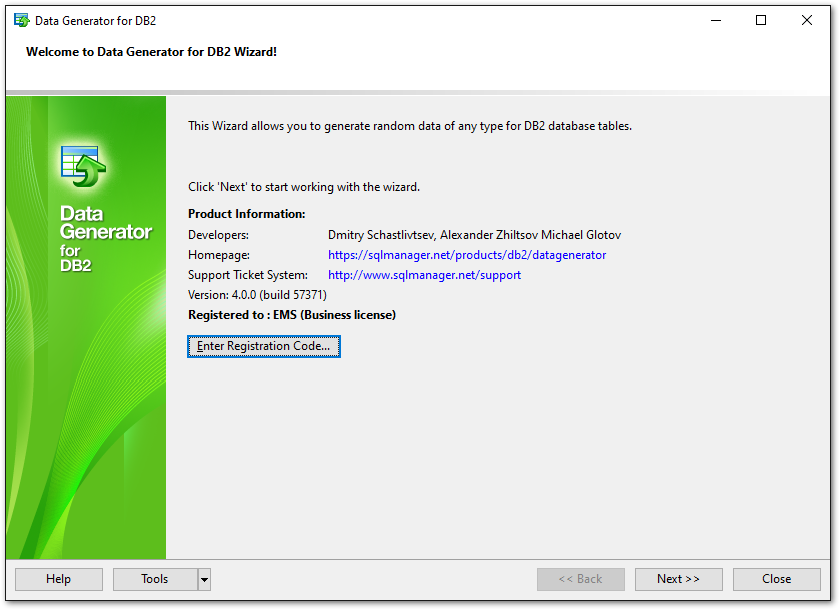Close the wizard with the Close button
This screenshot has width=840, height=610.
pyautogui.click(x=776, y=579)
